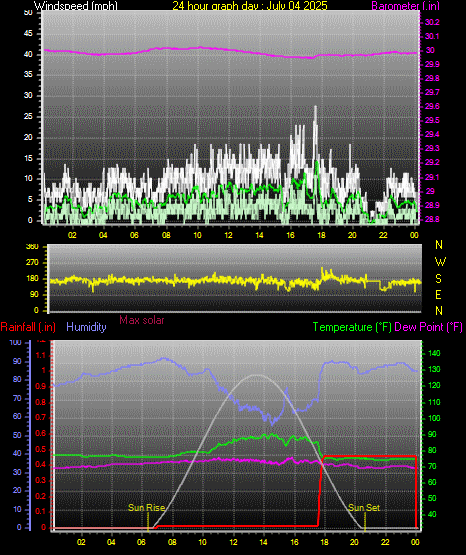Select the 100 humidity axis value
The width and height of the screenshot is (466, 555).
[x=16, y=343]
